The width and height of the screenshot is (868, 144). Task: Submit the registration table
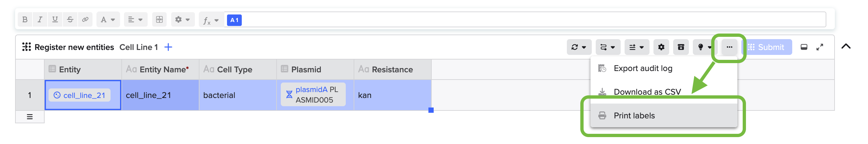pyautogui.click(x=767, y=47)
